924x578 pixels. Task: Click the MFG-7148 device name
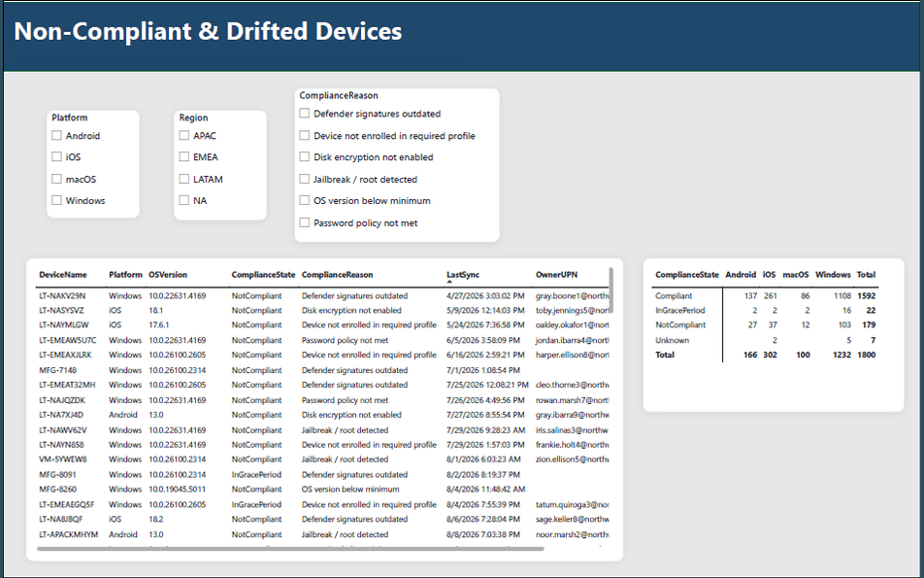click(x=58, y=370)
